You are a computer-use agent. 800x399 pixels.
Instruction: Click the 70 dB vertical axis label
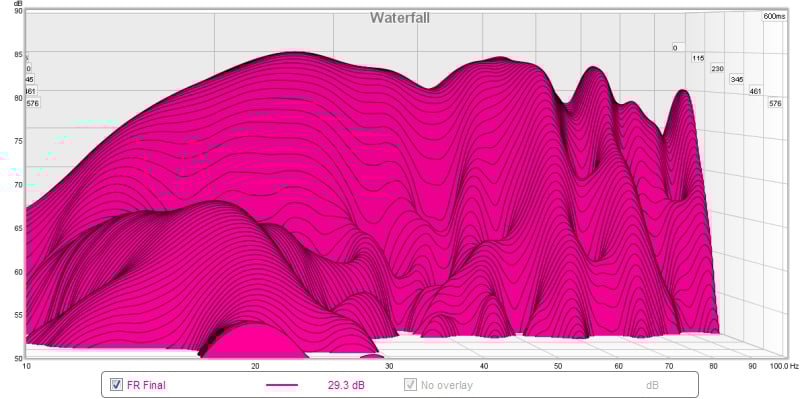(18, 185)
